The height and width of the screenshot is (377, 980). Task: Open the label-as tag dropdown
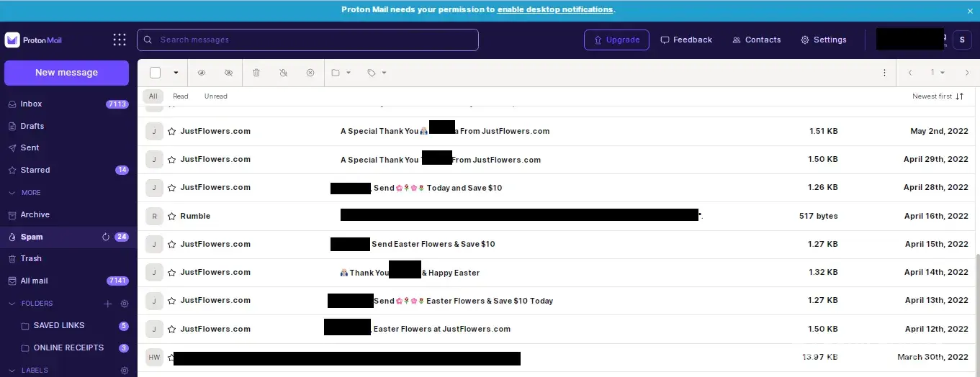pos(377,73)
